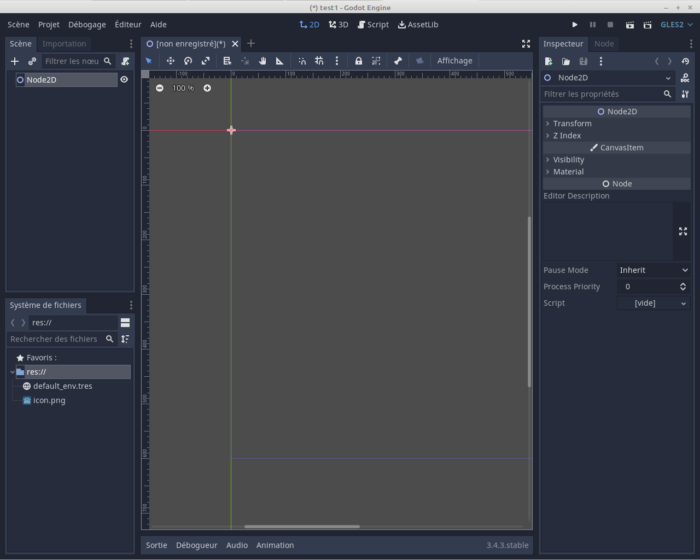The image size is (700, 560).
Task: Save the edited resource icon
Action: click(583, 61)
